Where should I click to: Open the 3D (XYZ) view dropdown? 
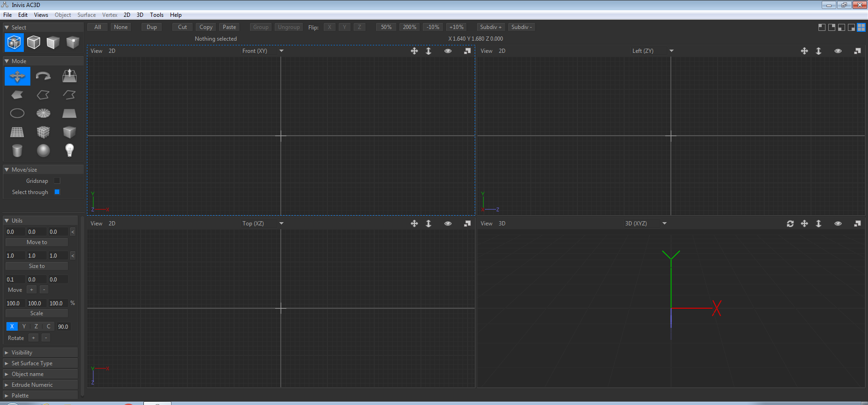click(664, 224)
